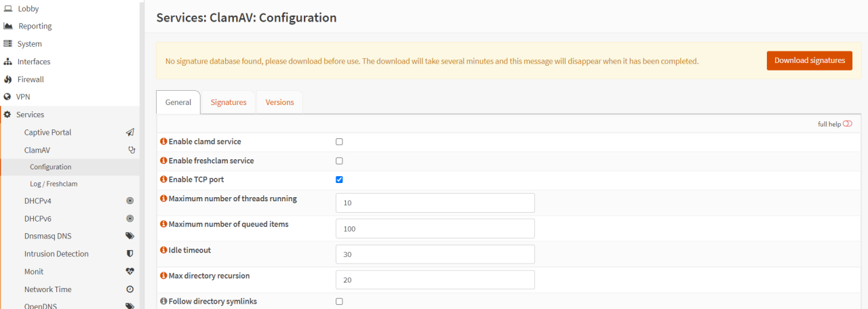
Task: Show help for Idle timeout info icon
Action: [x=163, y=250]
